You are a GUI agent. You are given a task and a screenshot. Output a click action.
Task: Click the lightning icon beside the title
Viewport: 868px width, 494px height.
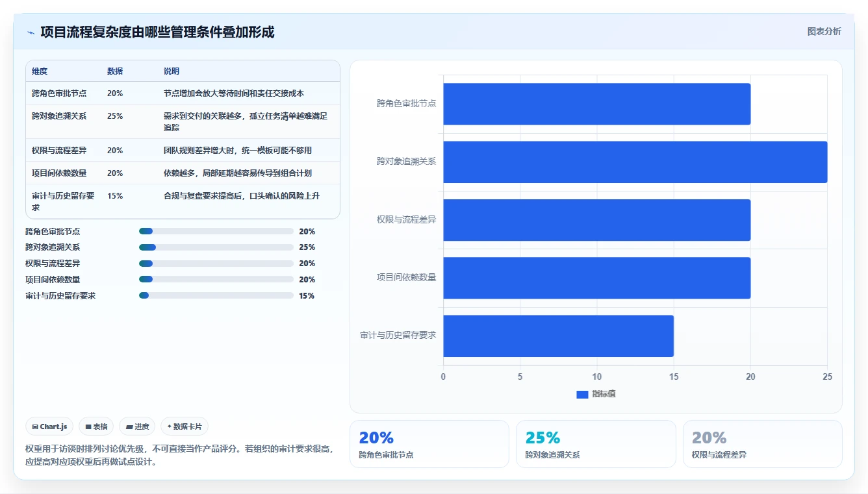(x=31, y=32)
